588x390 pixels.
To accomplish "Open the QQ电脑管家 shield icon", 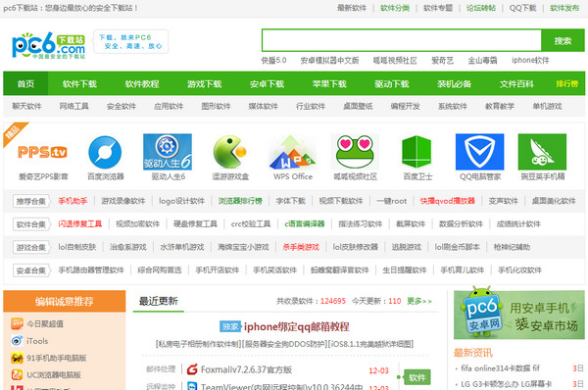I will 479,152.
